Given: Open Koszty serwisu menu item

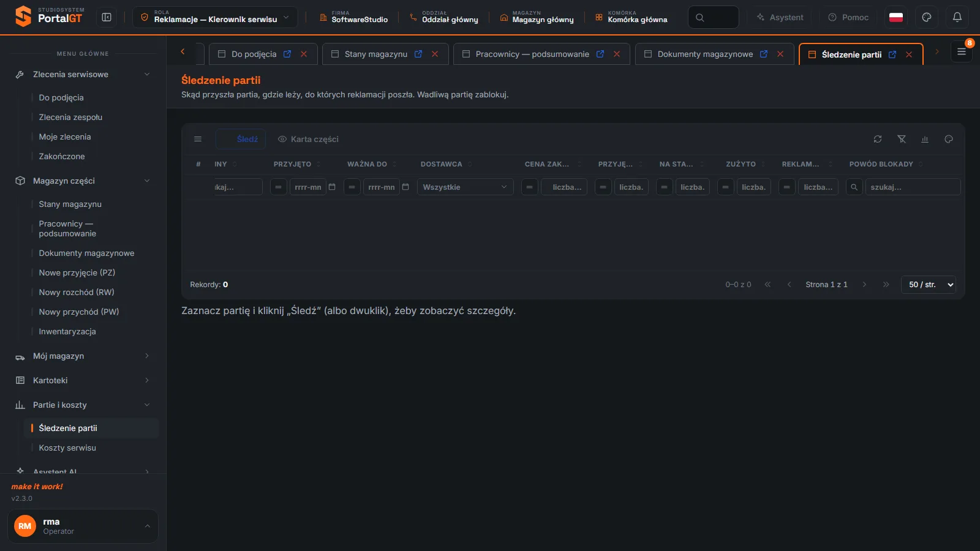Looking at the screenshot, I should (x=67, y=448).
